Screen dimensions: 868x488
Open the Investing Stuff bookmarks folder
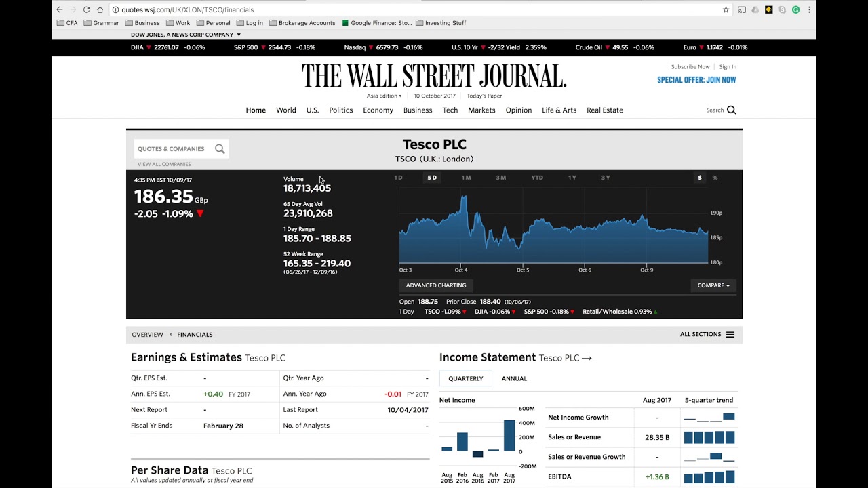(441, 23)
